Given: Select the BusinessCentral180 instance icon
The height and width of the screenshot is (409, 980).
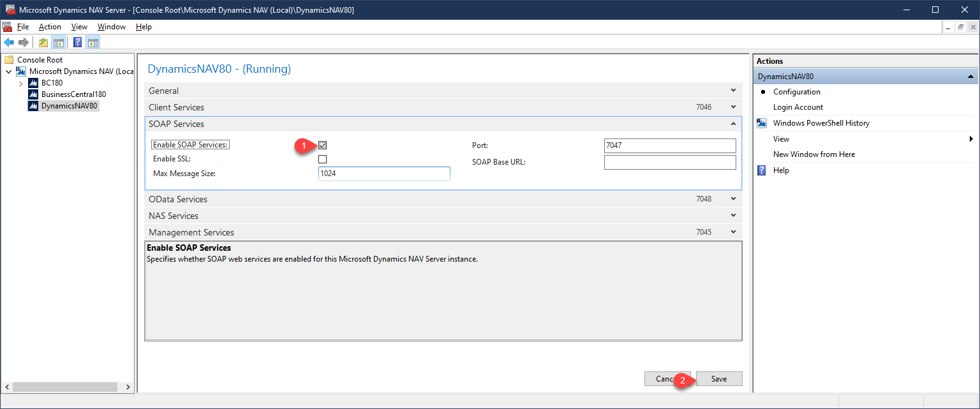Looking at the screenshot, I should tap(33, 94).
